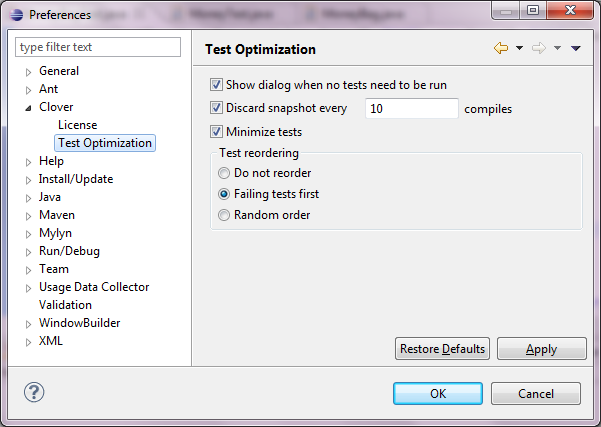Click the forward navigation arrow icon
Viewport: 601px width, 427px height.
click(x=540, y=49)
